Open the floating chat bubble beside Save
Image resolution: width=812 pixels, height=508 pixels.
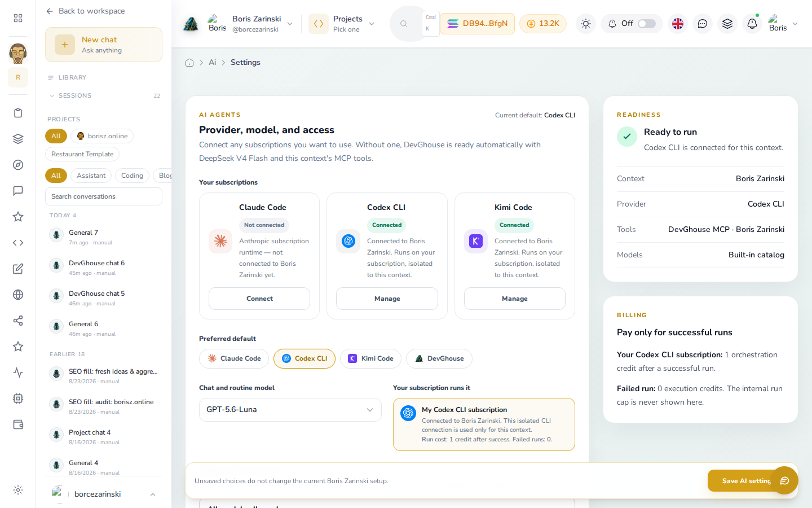point(784,480)
